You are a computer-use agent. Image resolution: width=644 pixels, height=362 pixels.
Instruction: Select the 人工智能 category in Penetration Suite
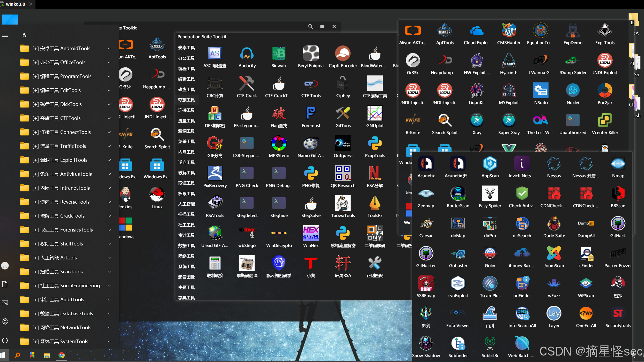point(187,204)
